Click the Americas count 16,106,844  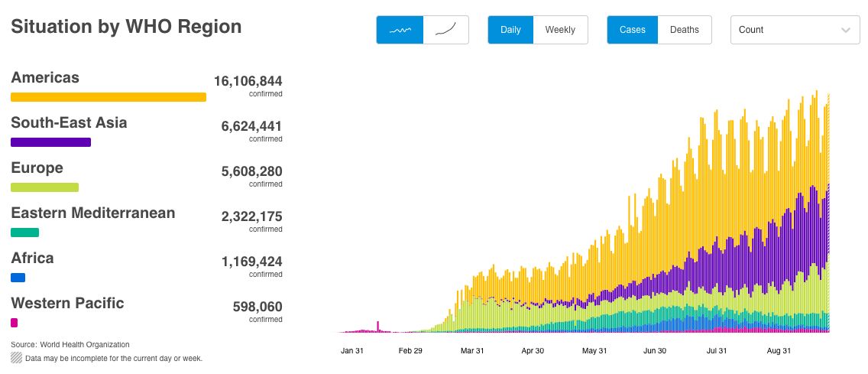[x=248, y=81]
